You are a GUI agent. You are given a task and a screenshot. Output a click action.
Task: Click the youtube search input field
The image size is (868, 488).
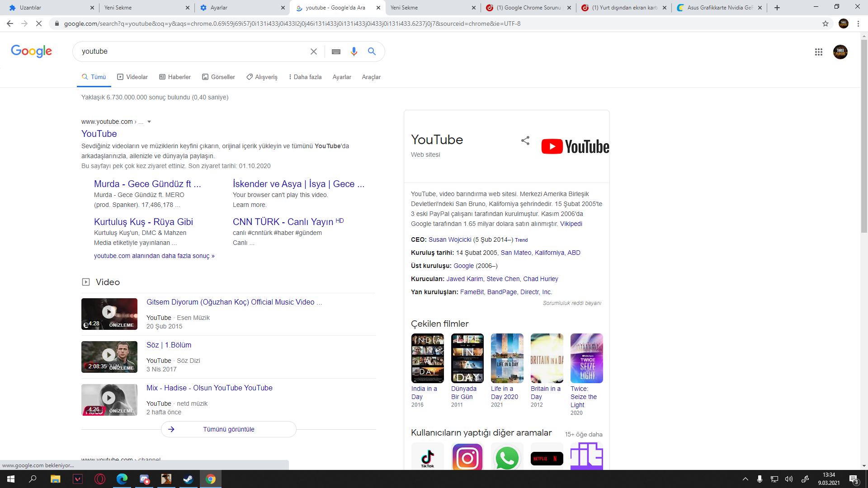coord(190,52)
